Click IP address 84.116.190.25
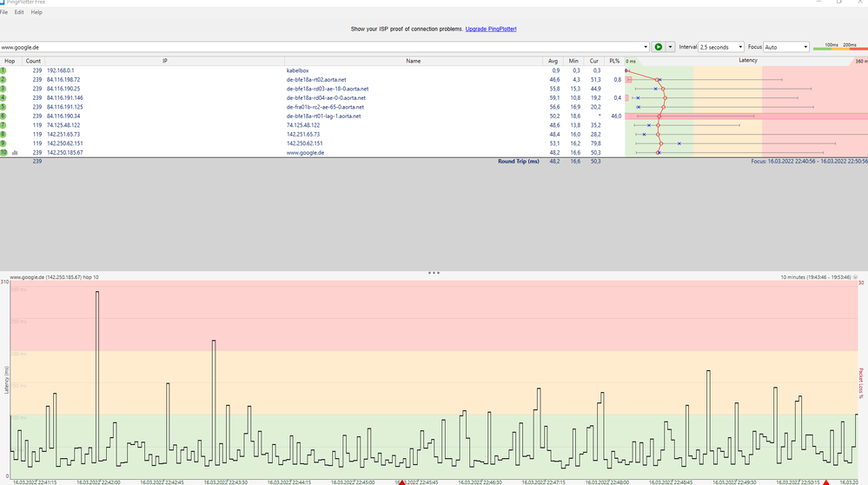This screenshot has width=868, height=485. click(63, 89)
